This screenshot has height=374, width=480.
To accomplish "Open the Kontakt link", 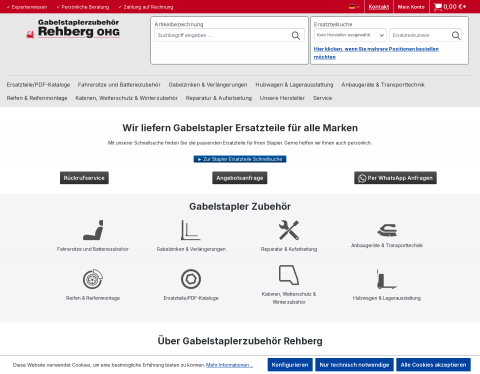I will (379, 7).
